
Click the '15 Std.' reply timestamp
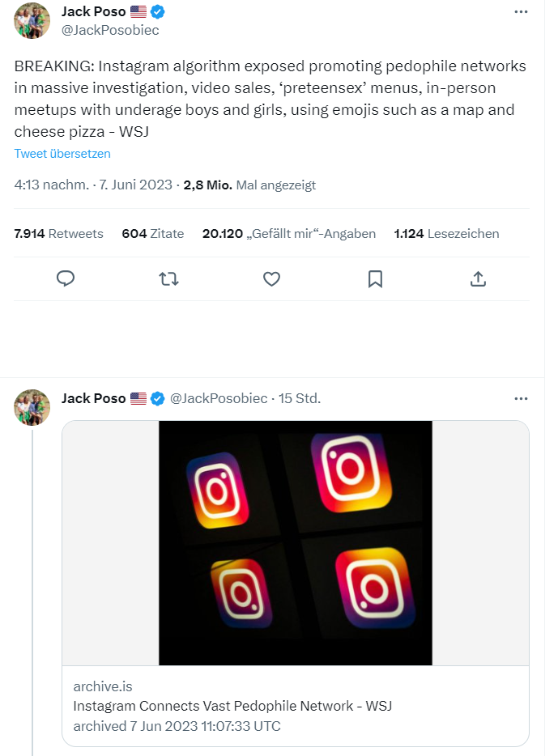coord(300,398)
